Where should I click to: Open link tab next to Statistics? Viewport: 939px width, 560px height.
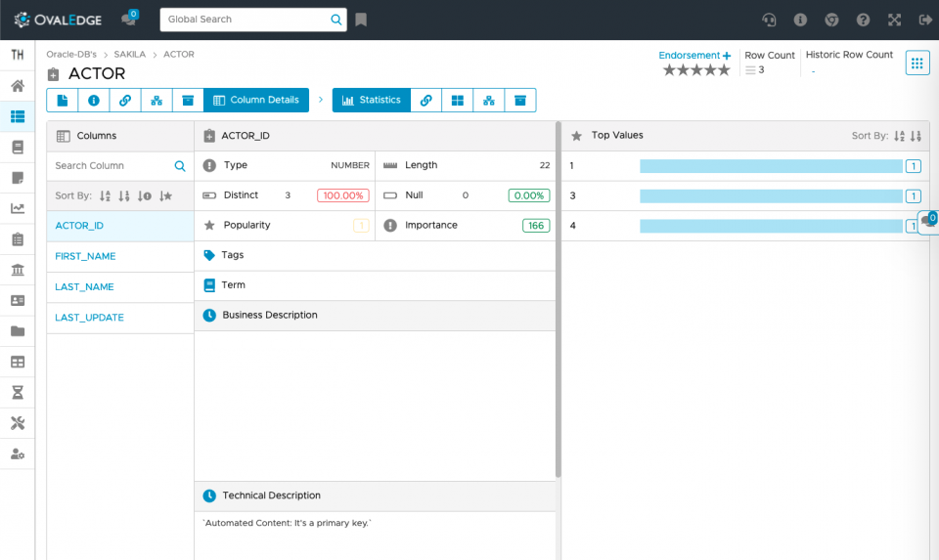425,100
